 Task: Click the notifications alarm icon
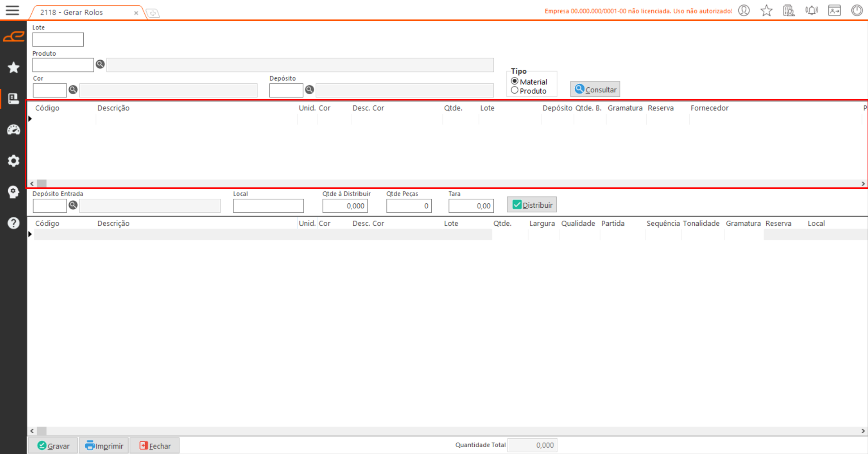click(x=811, y=10)
